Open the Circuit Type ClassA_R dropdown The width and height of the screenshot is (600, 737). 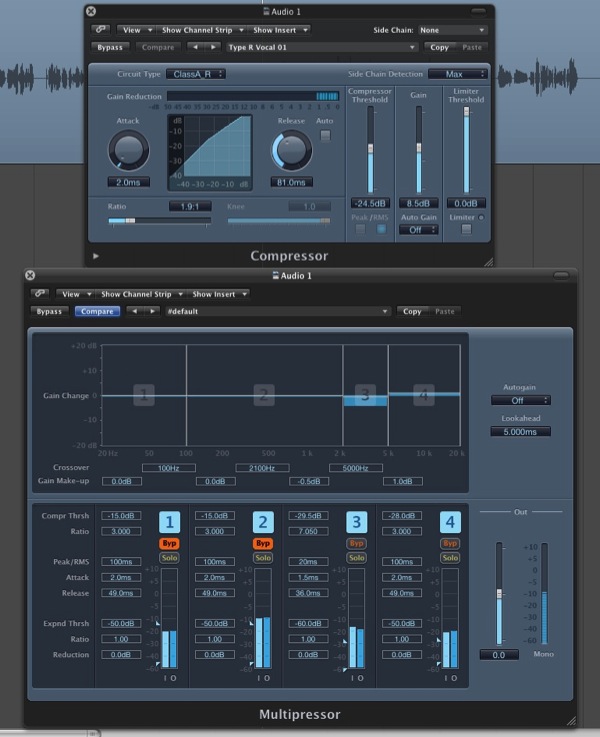pyautogui.click(x=195, y=74)
